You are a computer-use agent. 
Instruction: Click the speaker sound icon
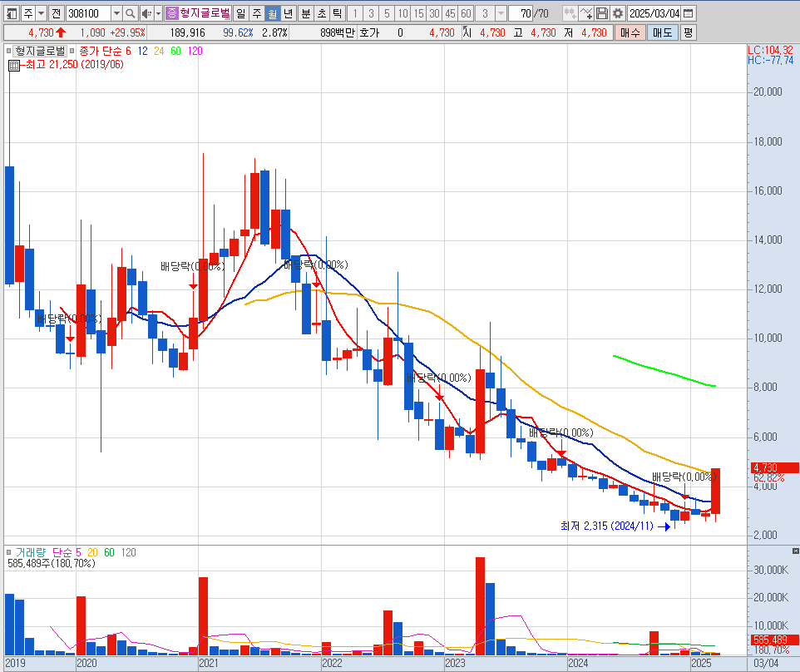(x=146, y=13)
